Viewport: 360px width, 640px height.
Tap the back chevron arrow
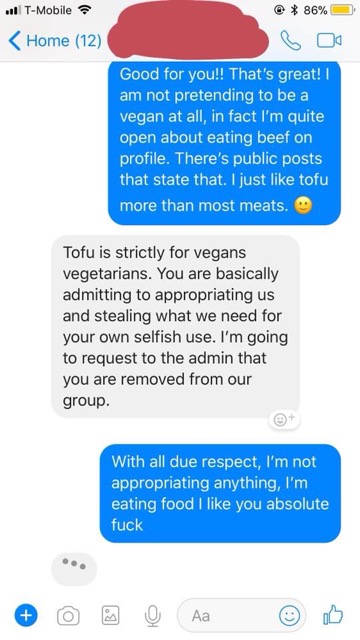[x=14, y=41]
